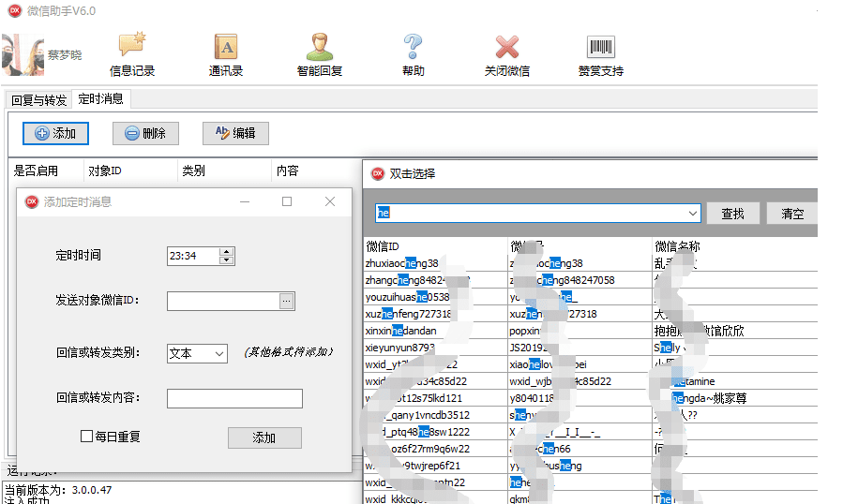Switch to the 回复与转发 tab
This screenshot has width=843, height=504.
coord(38,100)
